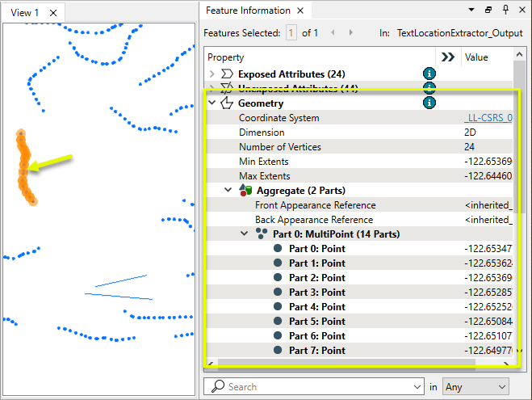
Task: Float the Feature Information panel window
Action: coord(488,11)
